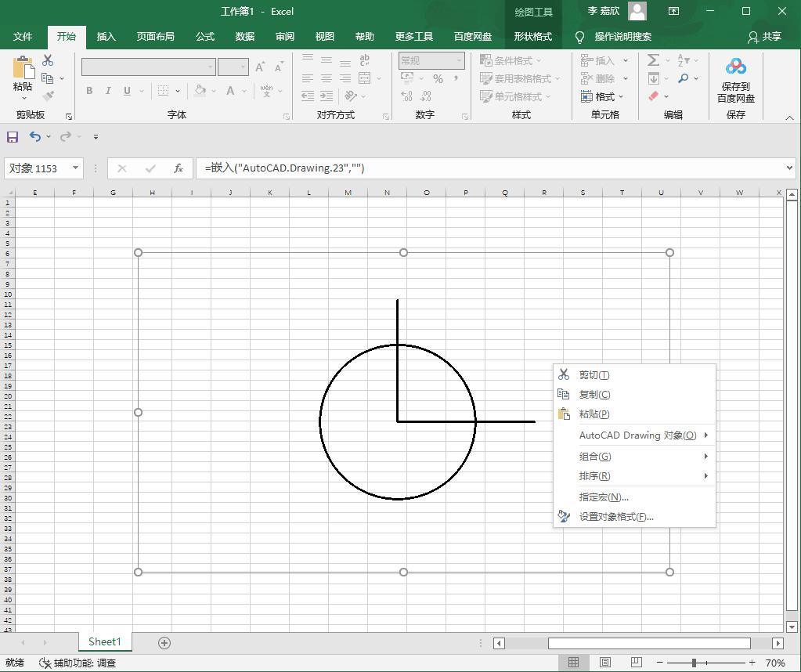
Task: Toggle italic formatting
Action: [x=107, y=92]
